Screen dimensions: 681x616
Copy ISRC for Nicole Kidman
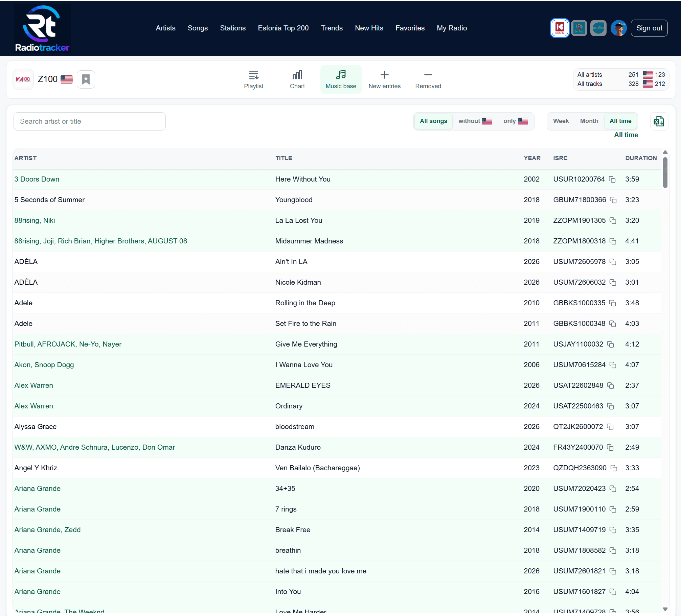613,282
